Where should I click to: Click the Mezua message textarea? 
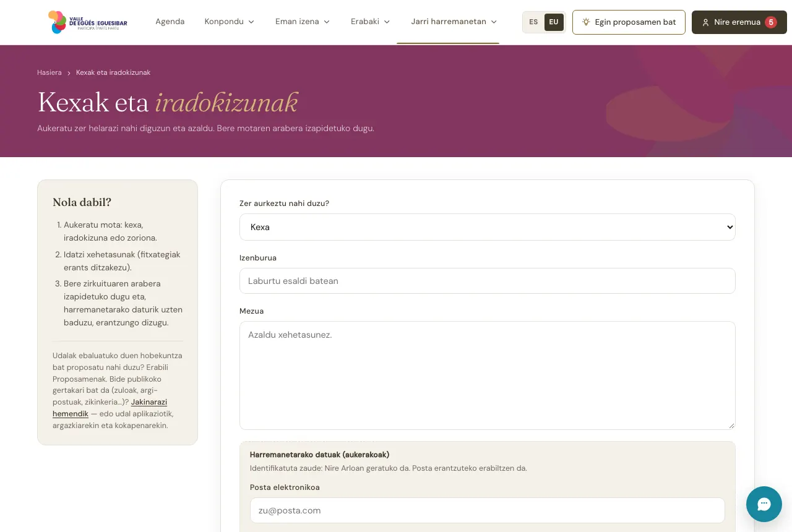[x=488, y=375]
